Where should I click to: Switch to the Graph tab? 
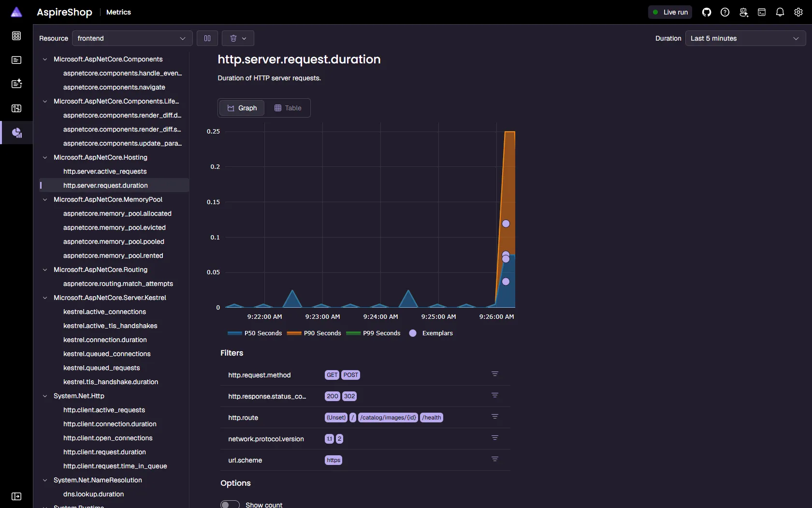coord(242,108)
